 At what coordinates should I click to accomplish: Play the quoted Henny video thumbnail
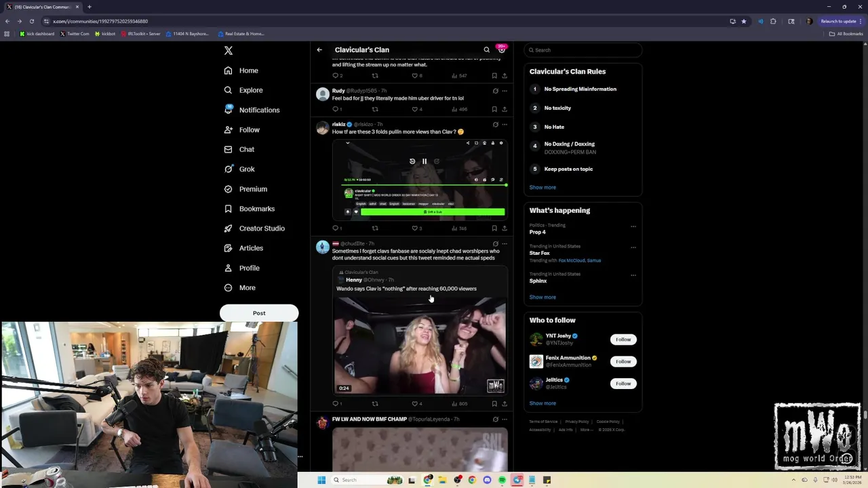tap(420, 346)
